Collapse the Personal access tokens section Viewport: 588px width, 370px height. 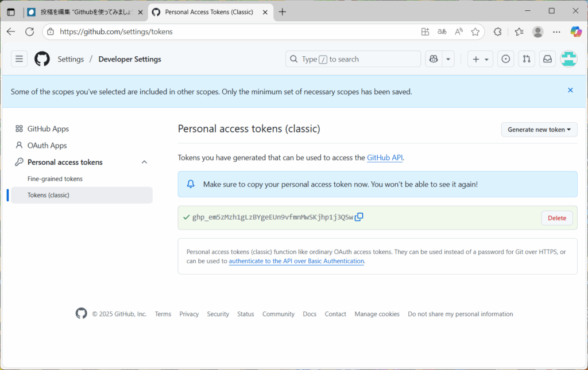[x=144, y=162]
